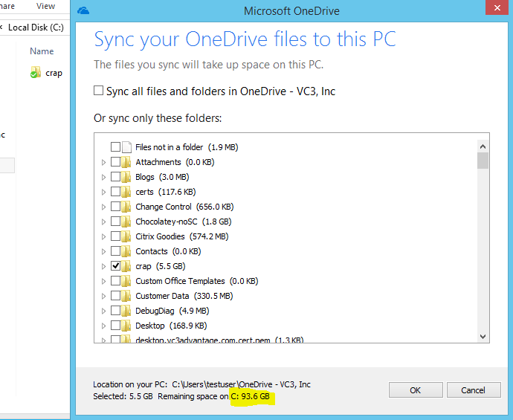Viewport: 513px width, 420px height.
Task: Click the folder list scroll up arrow
Action: coord(483,146)
